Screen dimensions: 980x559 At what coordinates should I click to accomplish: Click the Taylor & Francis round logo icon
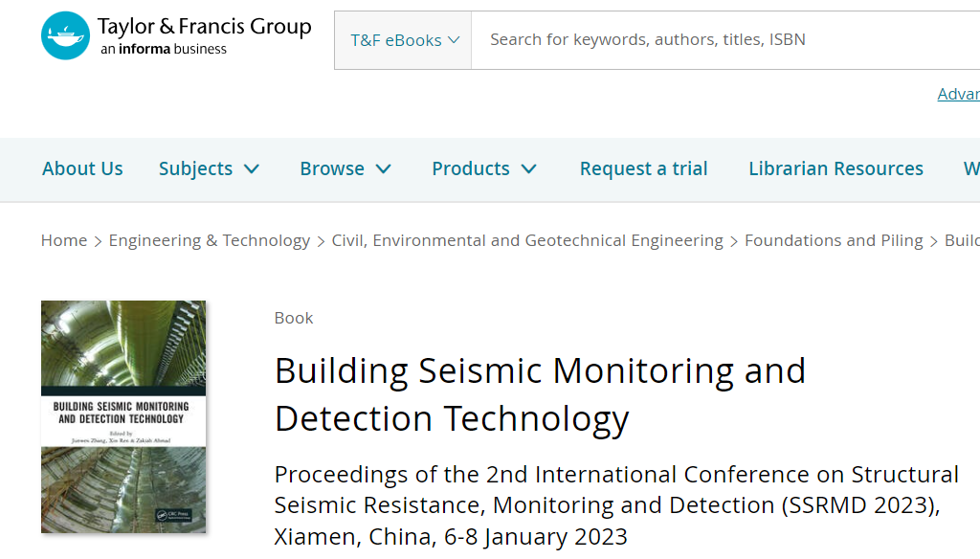point(66,35)
